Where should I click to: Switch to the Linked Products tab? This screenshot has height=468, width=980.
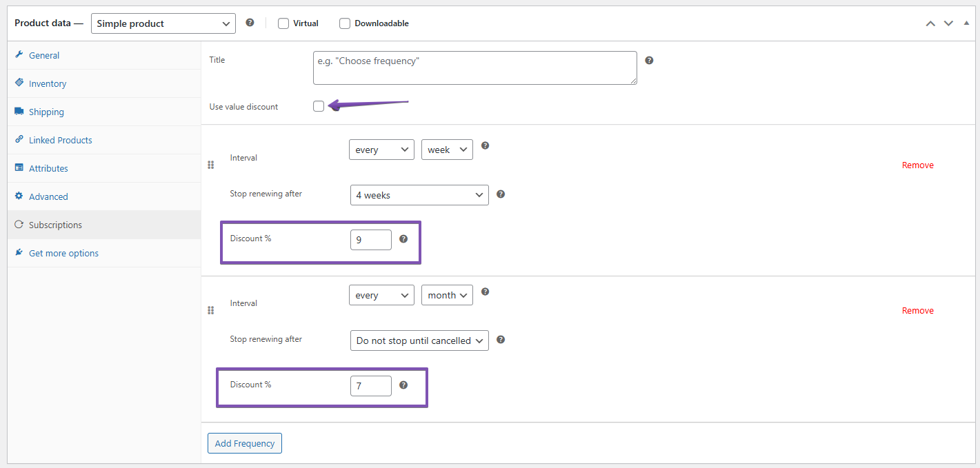[x=60, y=140]
